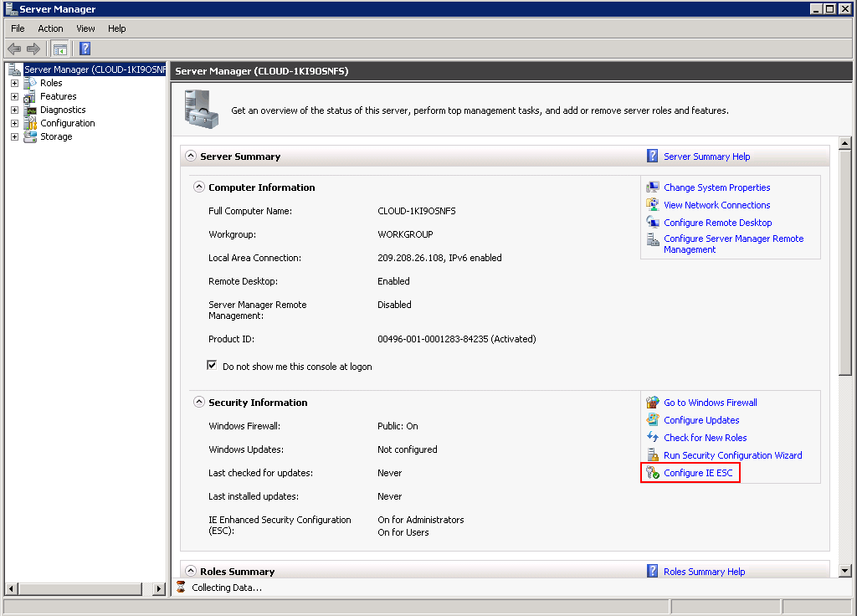Open the File menu

pyautogui.click(x=18, y=28)
